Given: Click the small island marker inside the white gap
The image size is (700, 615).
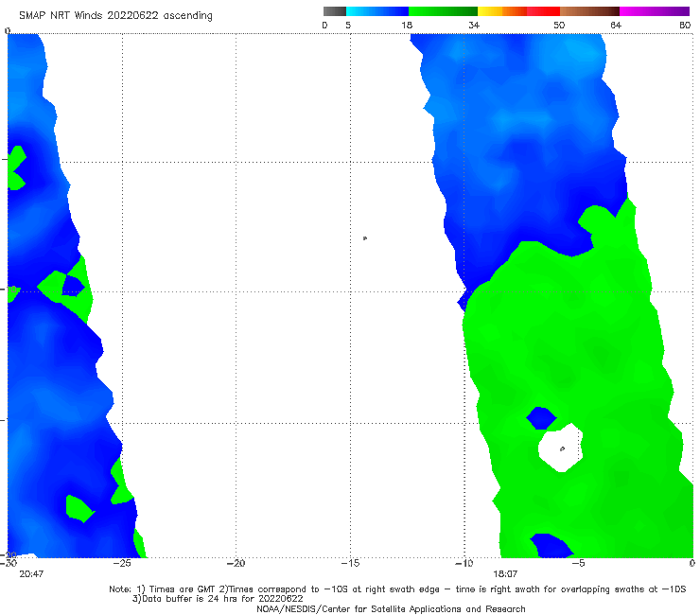Looking at the screenshot, I should 562,448.
